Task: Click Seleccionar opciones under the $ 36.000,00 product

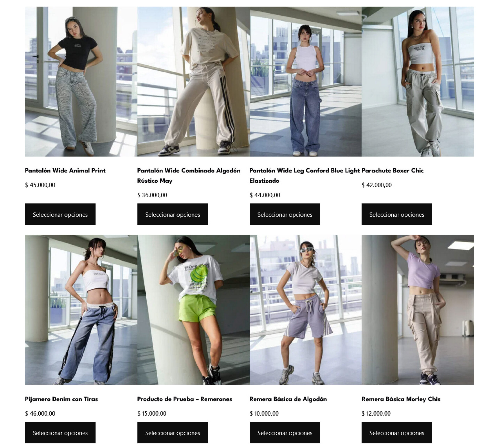Action: tap(173, 214)
